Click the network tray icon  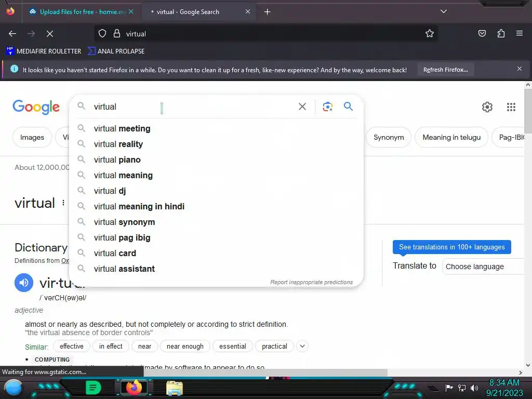click(461, 388)
